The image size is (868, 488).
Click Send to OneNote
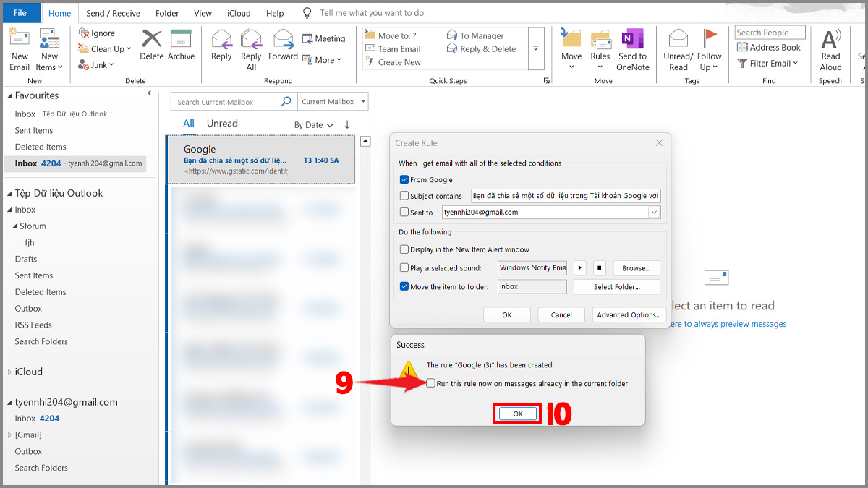click(633, 50)
